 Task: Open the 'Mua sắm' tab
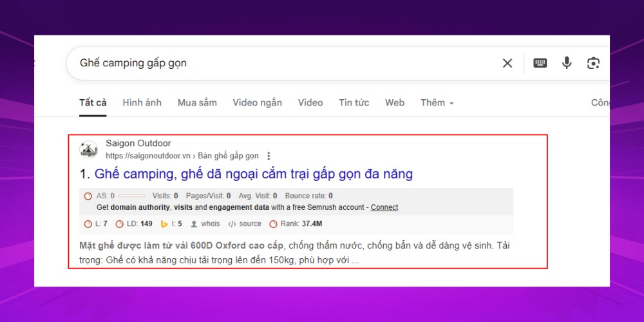pos(197,102)
